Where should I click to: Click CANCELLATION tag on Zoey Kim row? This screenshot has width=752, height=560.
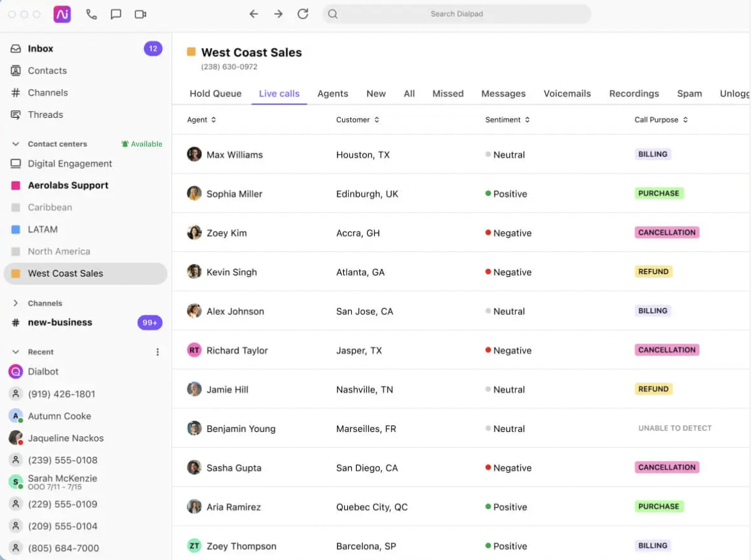(667, 232)
